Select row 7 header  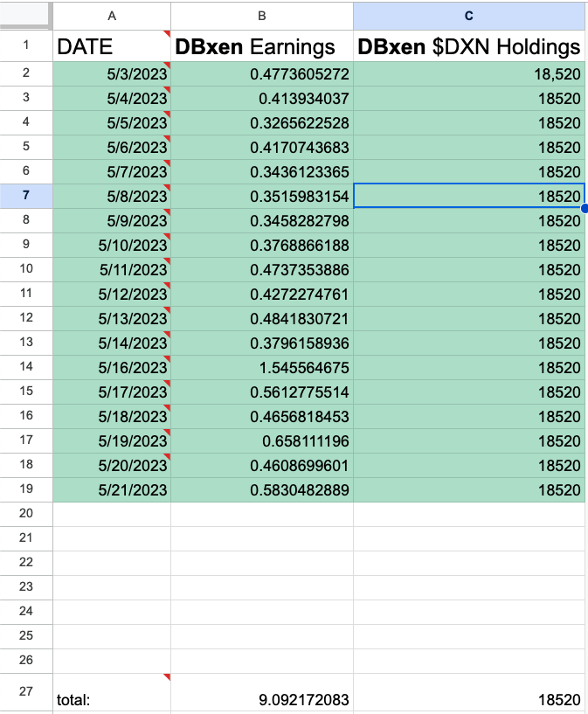(x=26, y=196)
